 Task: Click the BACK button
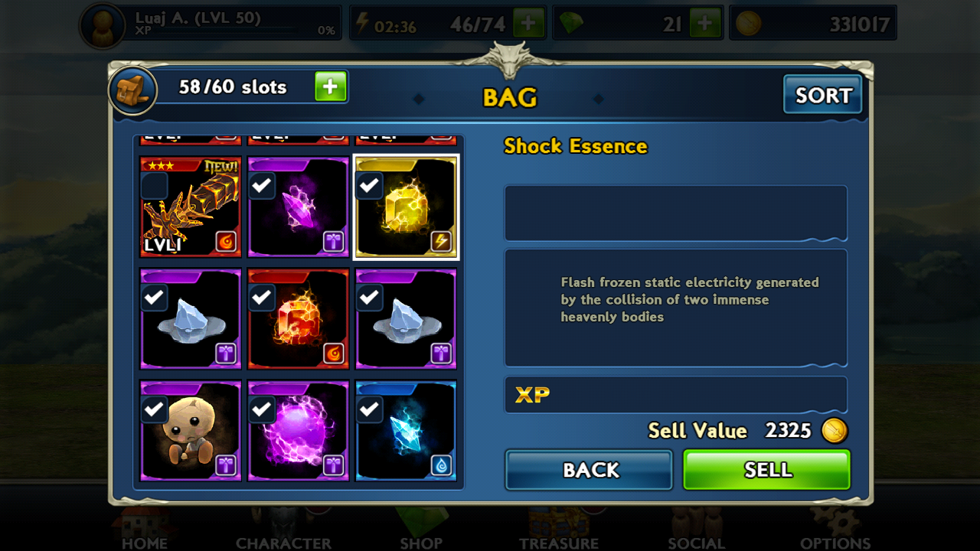[x=589, y=470]
